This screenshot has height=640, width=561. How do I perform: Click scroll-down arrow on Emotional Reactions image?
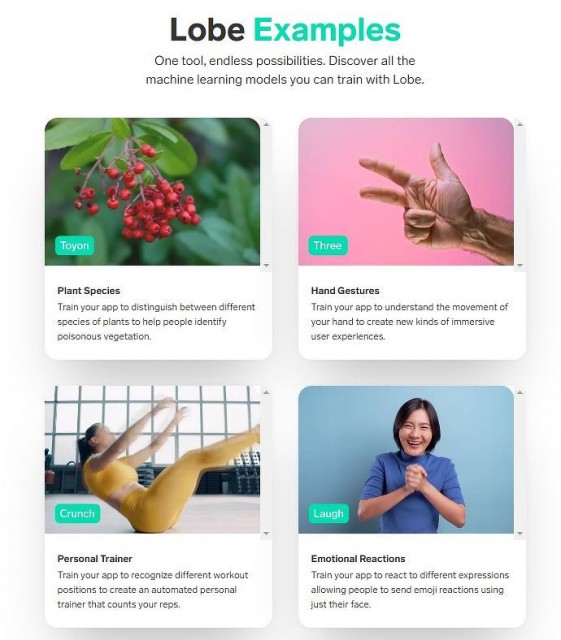coord(520,533)
